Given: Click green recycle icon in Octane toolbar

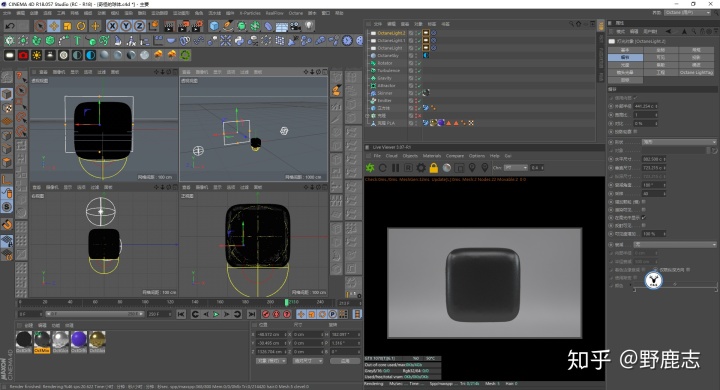Looking at the screenshot, I should click(x=185, y=55).
